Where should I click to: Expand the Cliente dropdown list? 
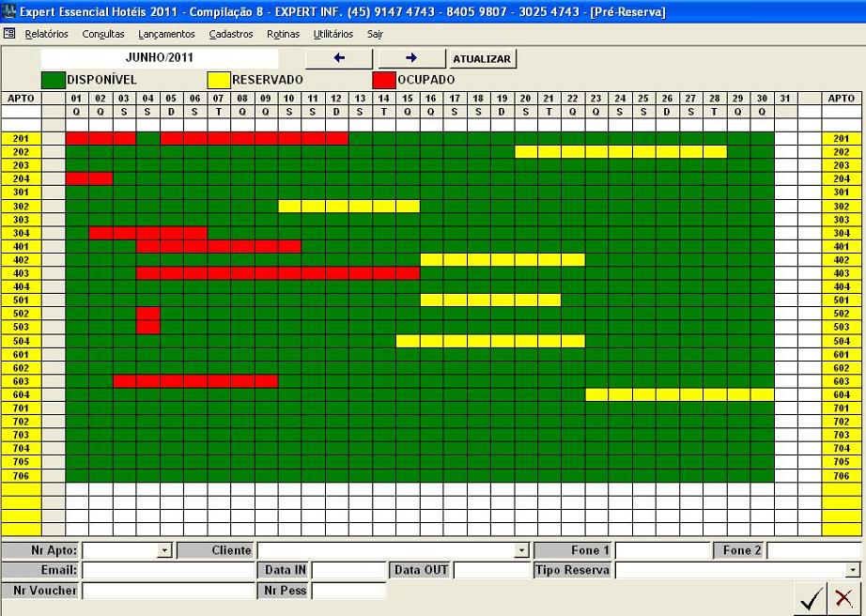[x=522, y=551]
